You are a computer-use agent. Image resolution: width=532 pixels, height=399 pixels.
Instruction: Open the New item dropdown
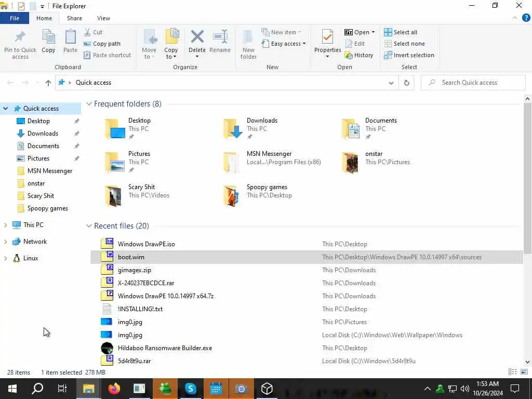coord(281,32)
